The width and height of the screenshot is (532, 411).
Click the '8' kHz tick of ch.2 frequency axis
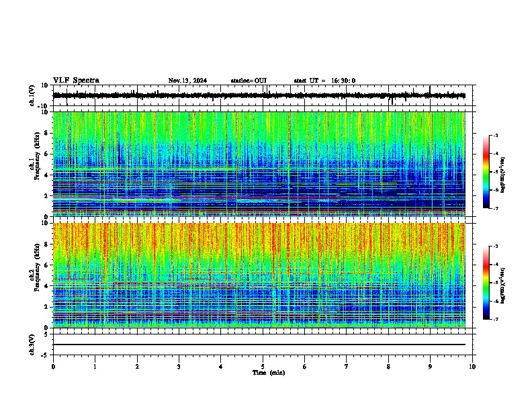[x=47, y=244]
